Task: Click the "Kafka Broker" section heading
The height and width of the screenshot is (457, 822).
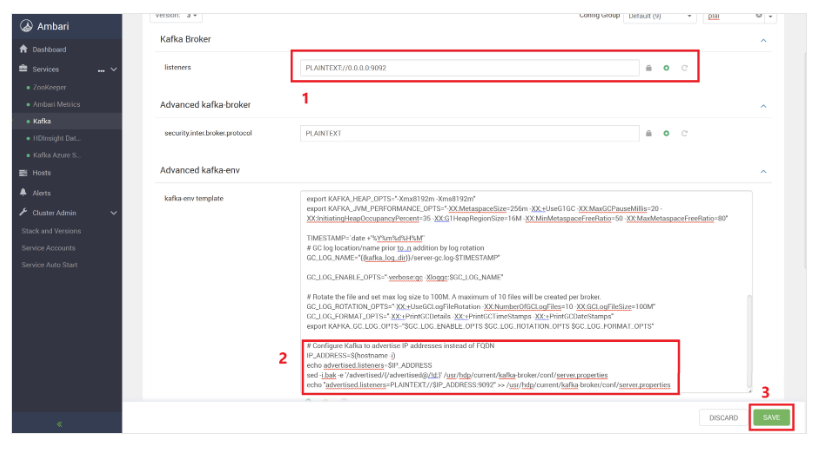Action: pos(185,39)
